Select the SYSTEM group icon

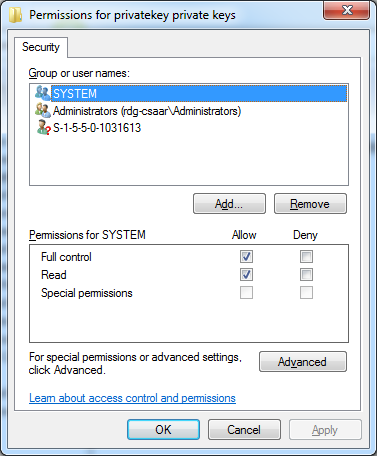pos(43,93)
